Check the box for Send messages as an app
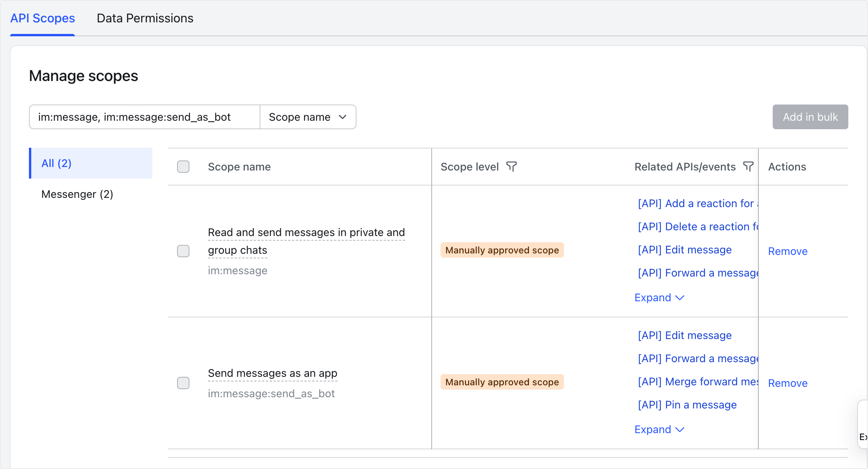Image resolution: width=868 pixels, height=469 pixels. tap(183, 383)
